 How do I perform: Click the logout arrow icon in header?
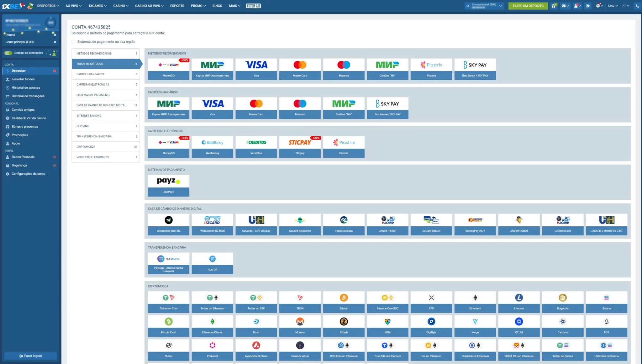588,6
